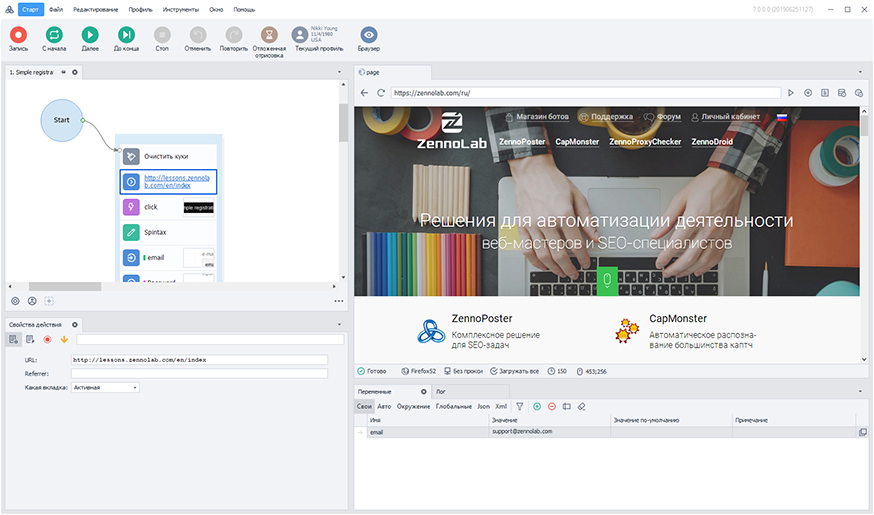The width and height of the screenshot is (874, 515).
Task: Click the rightmost browser toolbar icon
Action: [x=859, y=93]
